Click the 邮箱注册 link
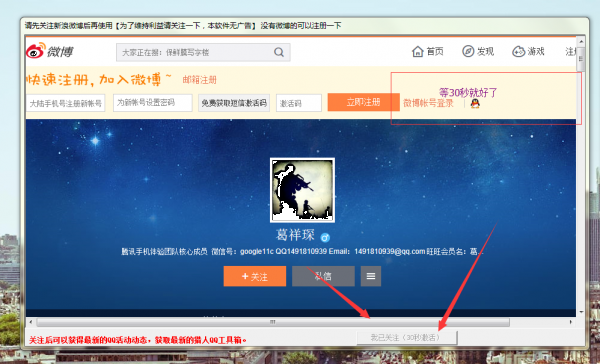The image size is (600, 364). pyautogui.click(x=199, y=80)
